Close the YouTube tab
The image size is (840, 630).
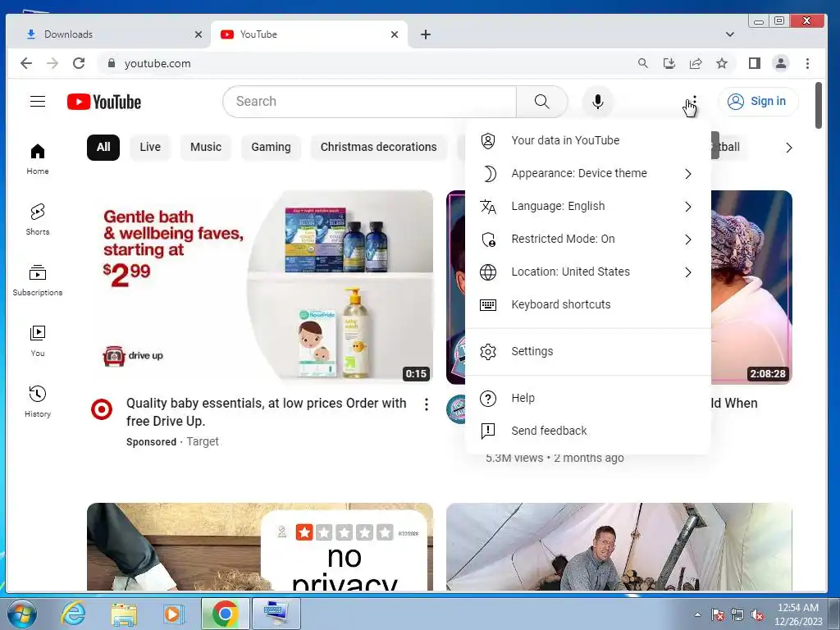(395, 34)
